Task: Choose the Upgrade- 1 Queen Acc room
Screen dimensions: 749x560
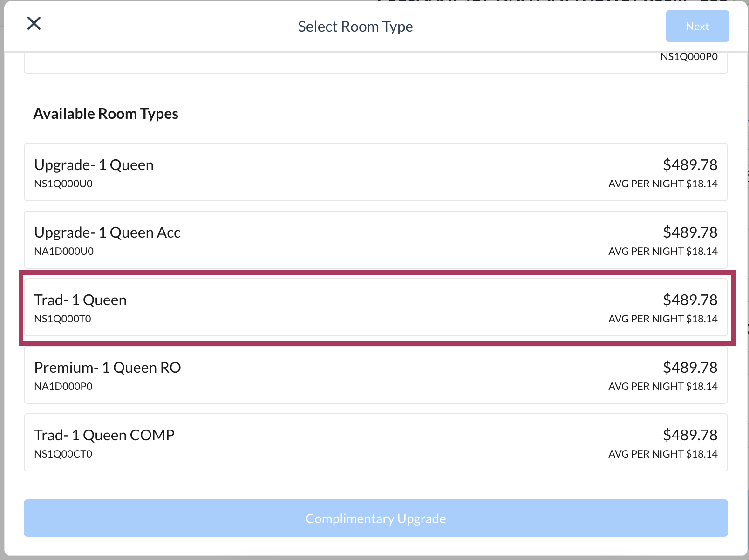Action: [375, 240]
